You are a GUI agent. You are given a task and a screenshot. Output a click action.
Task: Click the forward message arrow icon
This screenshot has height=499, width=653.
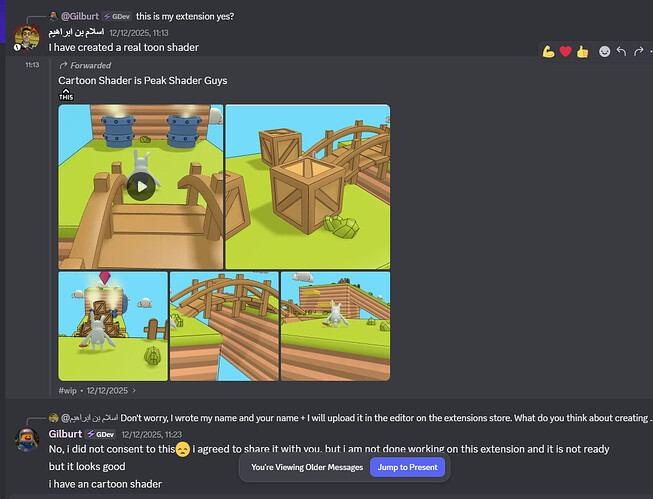point(638,52)
